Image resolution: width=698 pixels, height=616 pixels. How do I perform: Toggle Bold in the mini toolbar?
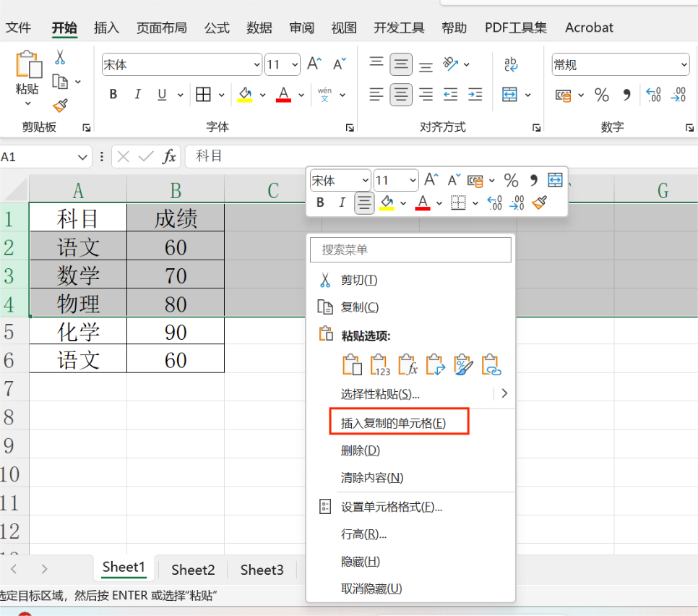click(x=320, y=202)
